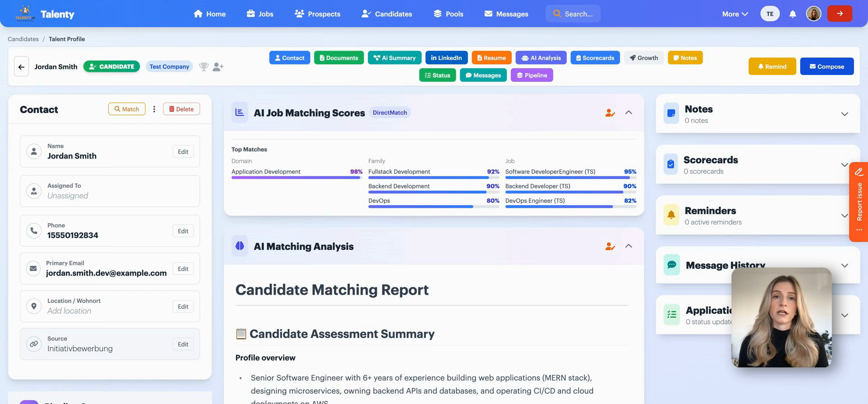Click the map pin icon in Location row

point(34,306)
